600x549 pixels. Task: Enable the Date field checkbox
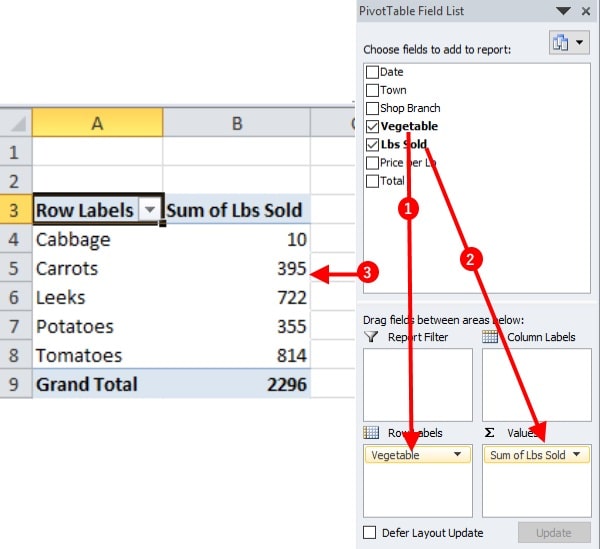[373, 72]
